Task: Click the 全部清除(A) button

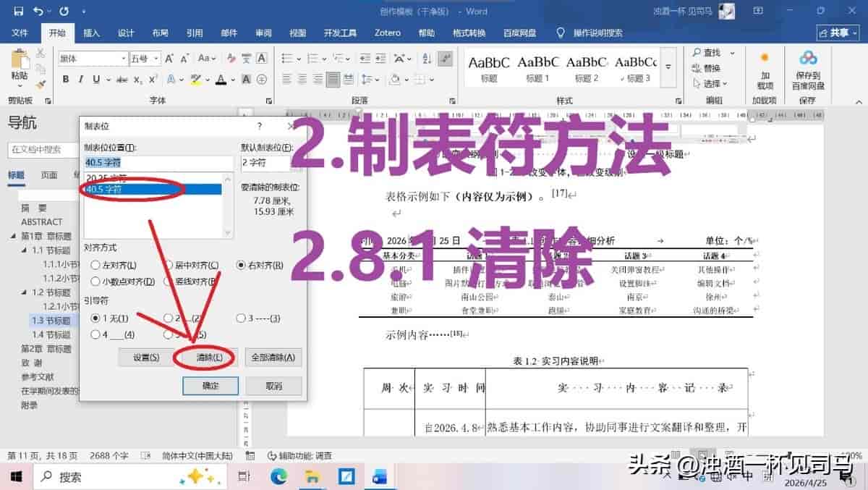Action: (x=273, y=357)
